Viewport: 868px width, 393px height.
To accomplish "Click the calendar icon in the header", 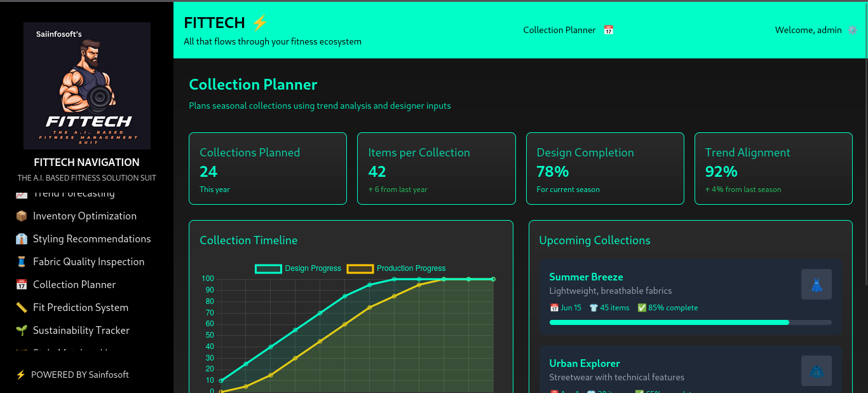I will (x=608, y=30).
